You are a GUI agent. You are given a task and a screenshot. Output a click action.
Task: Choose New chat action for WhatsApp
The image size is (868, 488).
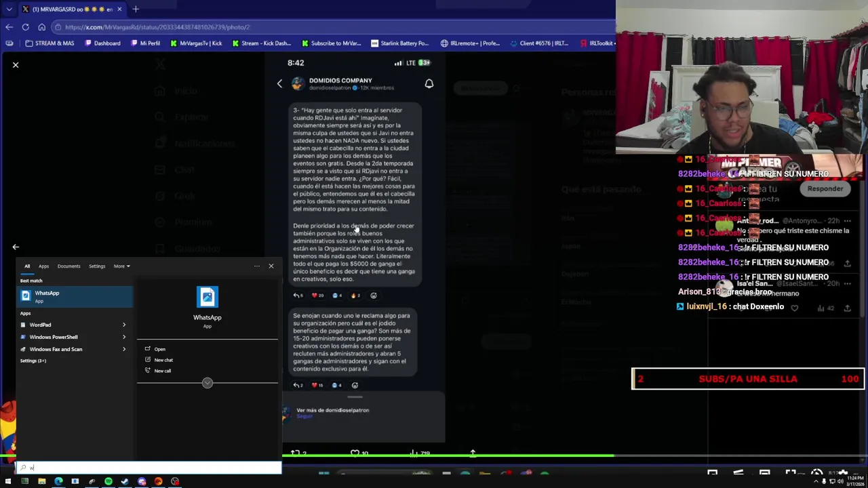click(163, 360)
